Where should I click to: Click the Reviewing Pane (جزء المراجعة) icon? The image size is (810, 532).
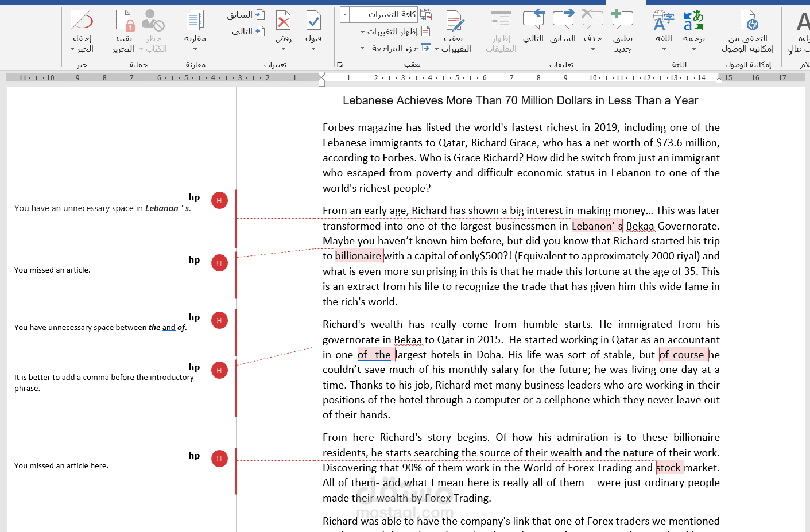click(426, 48)
